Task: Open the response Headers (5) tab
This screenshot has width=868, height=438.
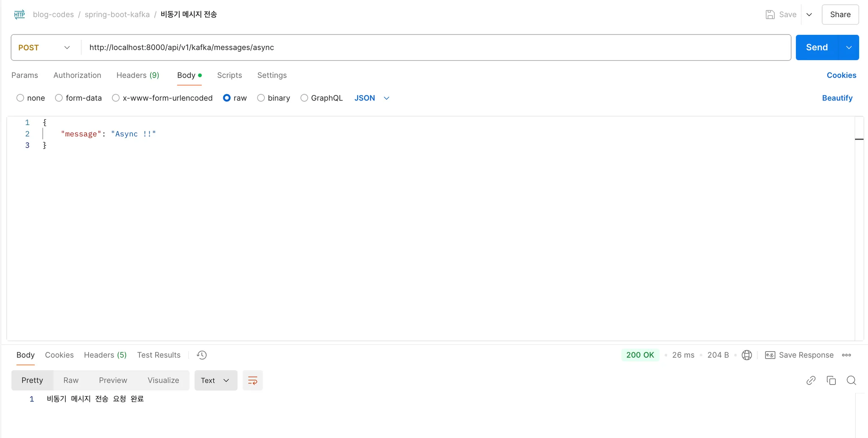Action: (x=105, y=355)
